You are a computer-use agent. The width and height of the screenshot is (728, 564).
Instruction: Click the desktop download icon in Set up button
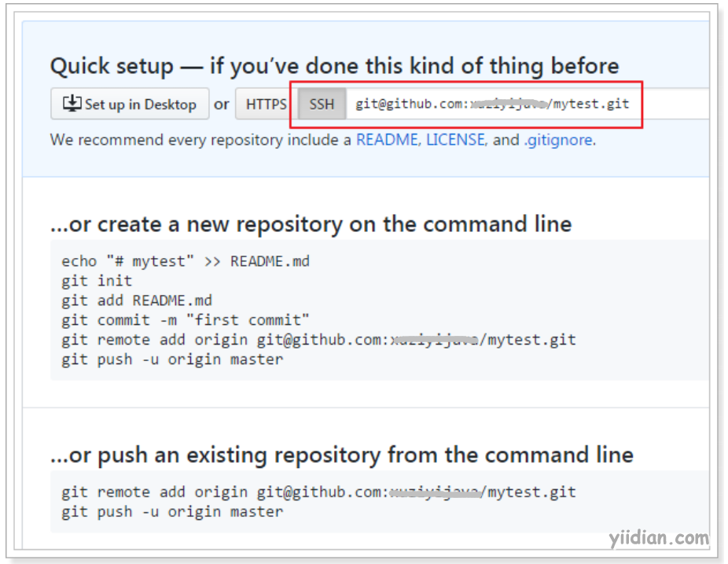[72, 103]
